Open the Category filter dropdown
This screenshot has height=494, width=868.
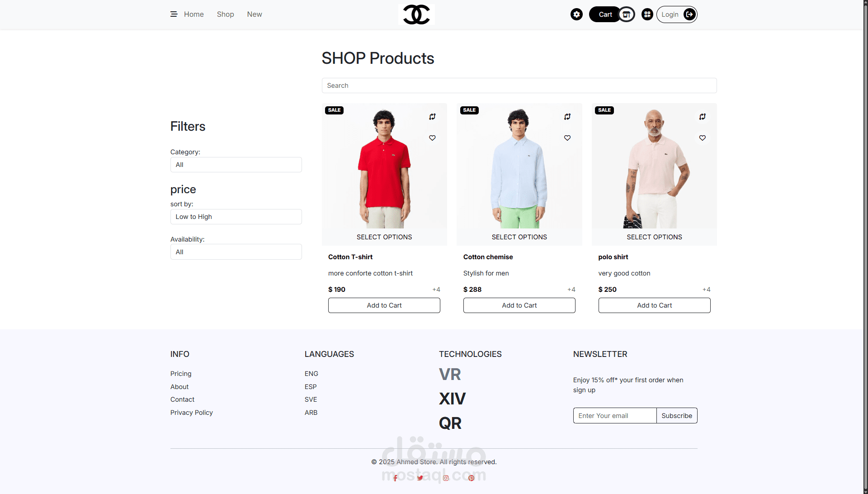coord(236,165)
